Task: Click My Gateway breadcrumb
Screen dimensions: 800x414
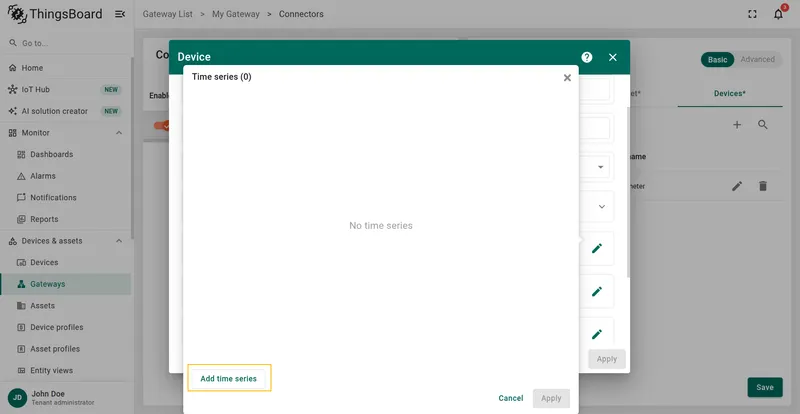Action: tap(236, 14)
